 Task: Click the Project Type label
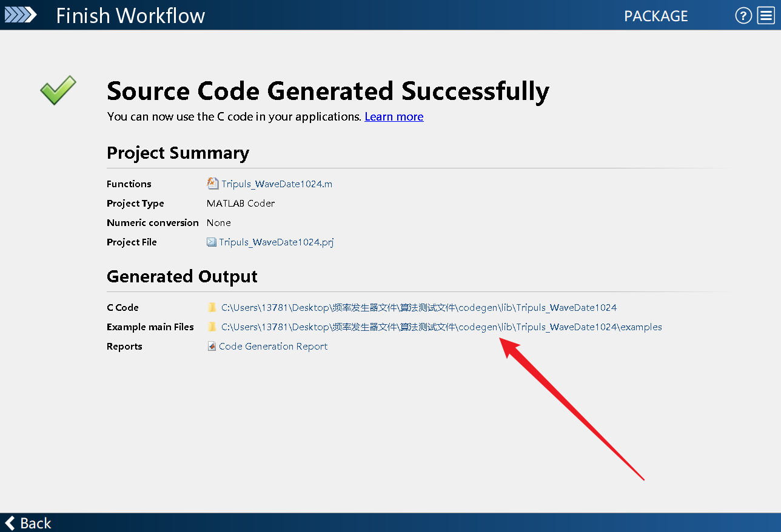pos(135,203)
